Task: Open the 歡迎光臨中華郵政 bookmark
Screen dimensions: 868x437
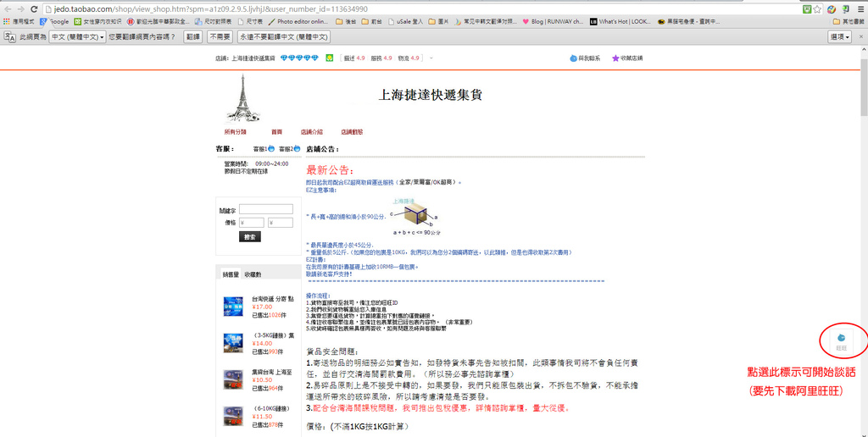Action: point(159,21)
